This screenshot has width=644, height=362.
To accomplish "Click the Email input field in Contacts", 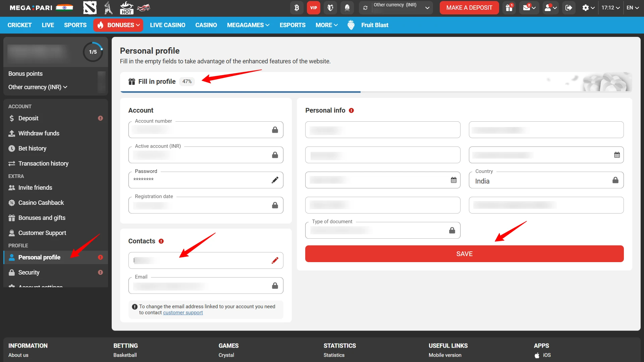I will click(x=206, y=286).
